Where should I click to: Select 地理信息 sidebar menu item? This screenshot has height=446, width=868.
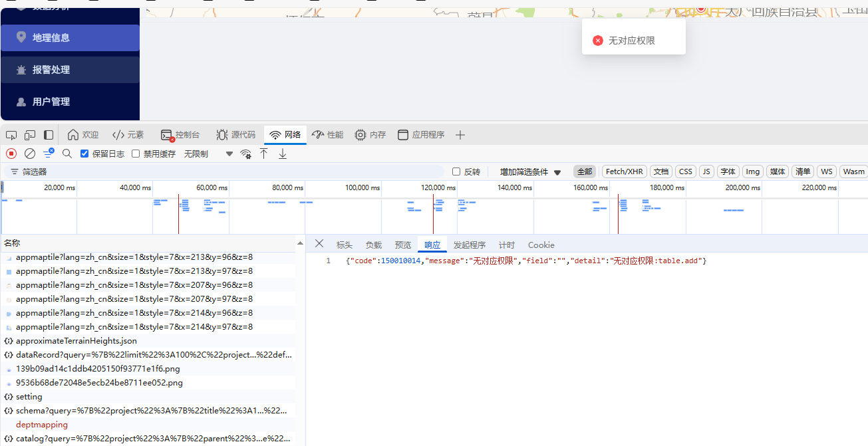70,38
